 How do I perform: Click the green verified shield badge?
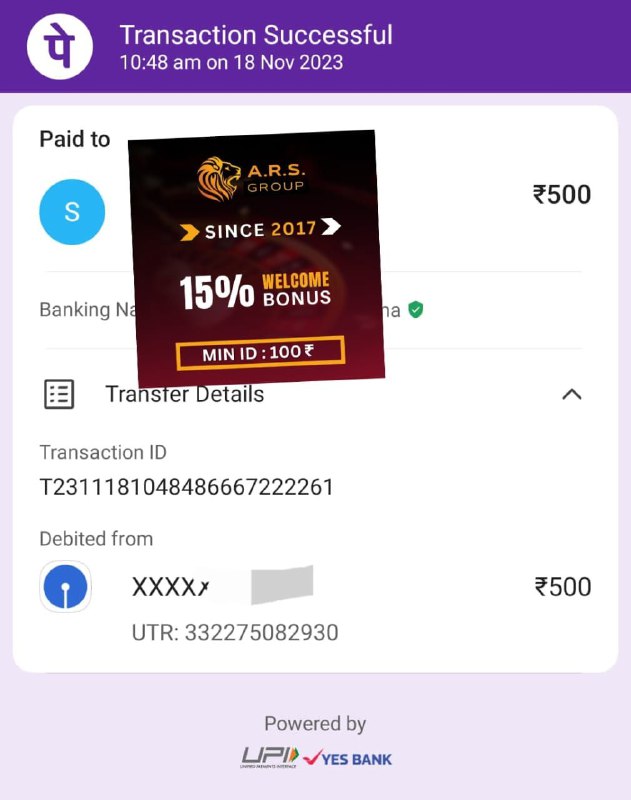(416, 310)
